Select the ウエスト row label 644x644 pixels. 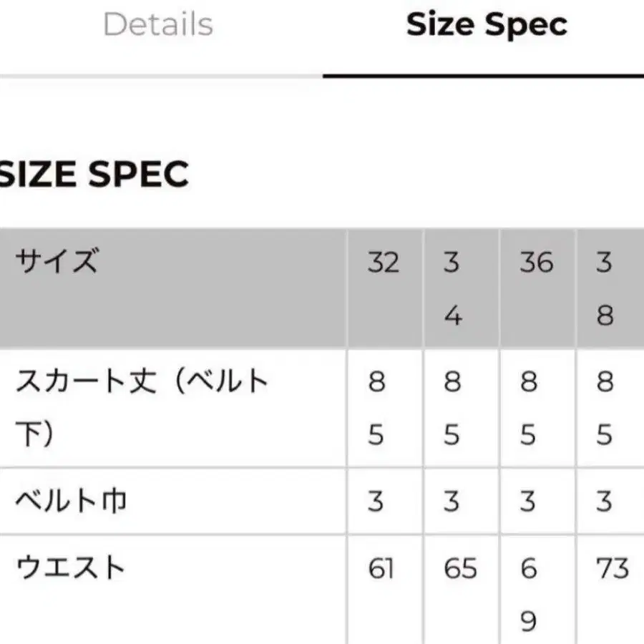[x=71, y=567]
